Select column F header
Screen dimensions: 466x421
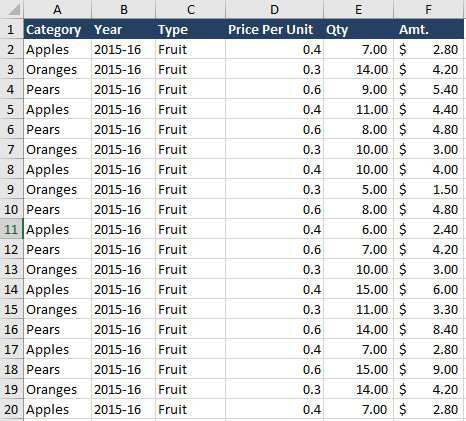point(429,9)
